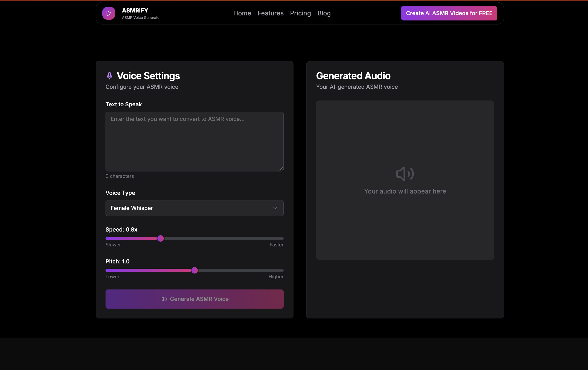Click the Pitch slider handle
588x370 pixels.
[x=195, y=270]
